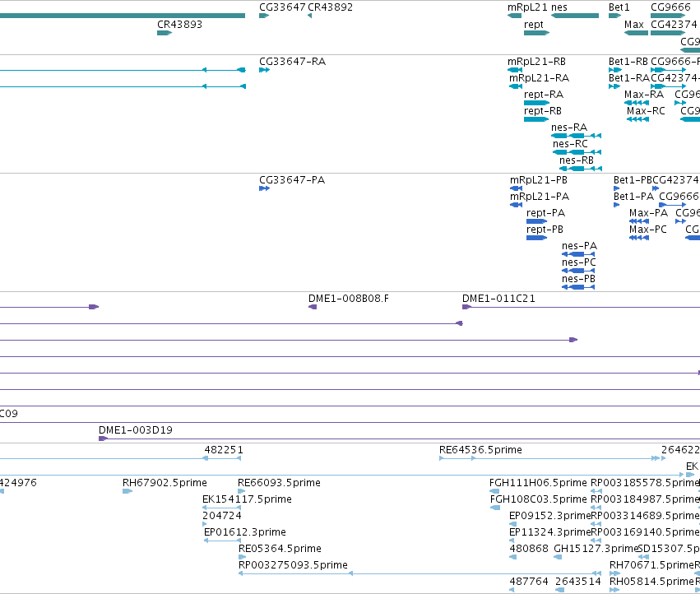This screenshot has height=594, width=700.
Task: Click the Max-RC transcript
Action: 637,119
